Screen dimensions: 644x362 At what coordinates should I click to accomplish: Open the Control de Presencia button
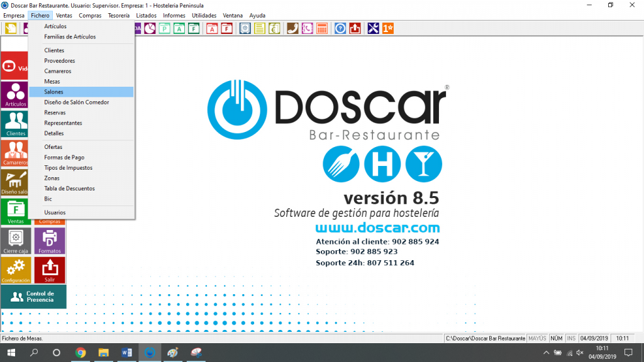(x=33, y=297)
